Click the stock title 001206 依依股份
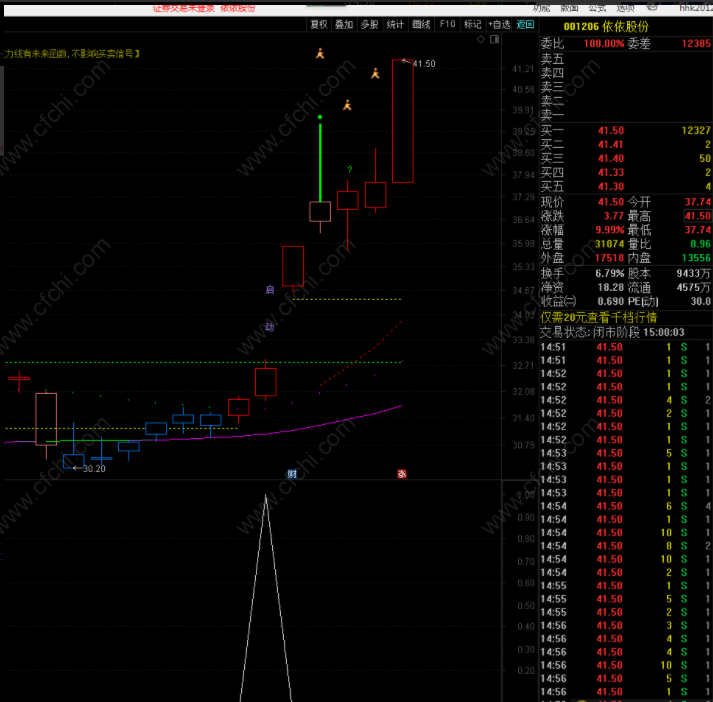 [606, 26]
